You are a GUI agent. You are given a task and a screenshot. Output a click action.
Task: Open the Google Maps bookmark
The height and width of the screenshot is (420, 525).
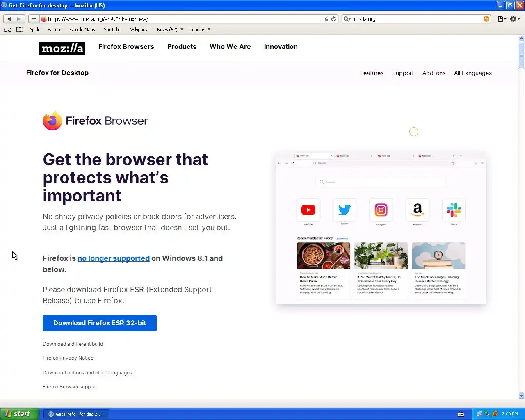click(82, 30)
